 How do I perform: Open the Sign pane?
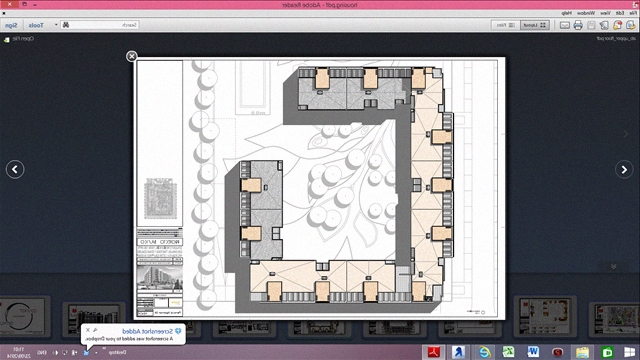[11, 25]
